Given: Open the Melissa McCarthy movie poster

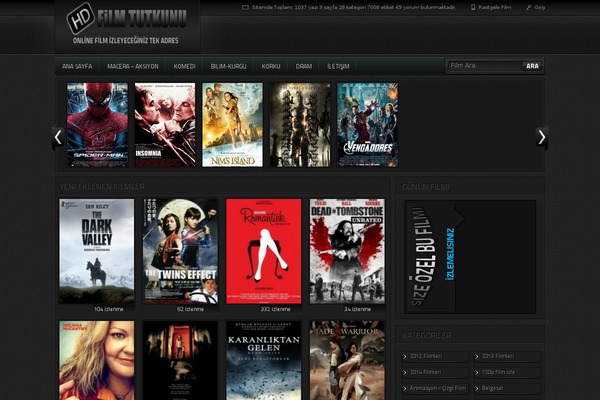Looking at the screenshot, I should tap(97, 360).
